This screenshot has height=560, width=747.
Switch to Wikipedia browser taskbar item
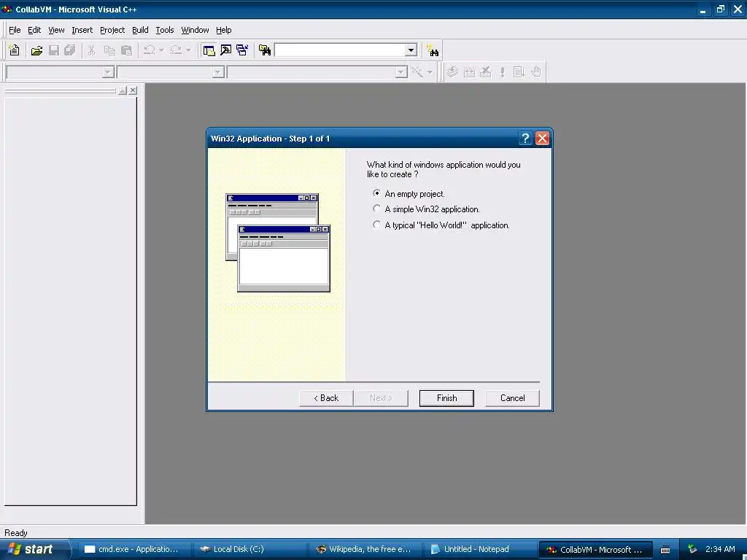point(365,550)
